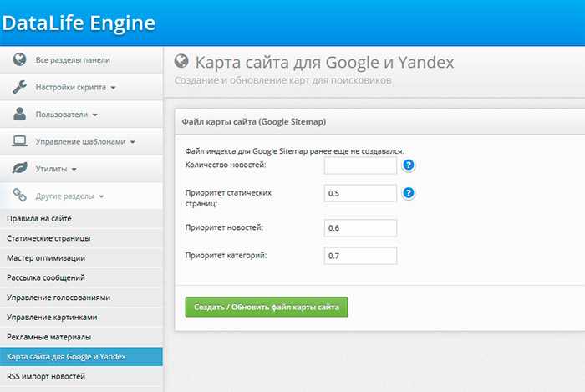The image size is (585, 392).
Task: Click the Количество новостей label
Action: tap(226, 165)
